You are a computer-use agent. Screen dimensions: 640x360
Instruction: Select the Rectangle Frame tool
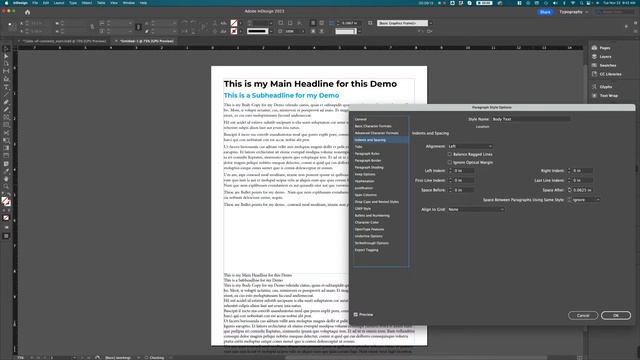(x=6, y=117)
